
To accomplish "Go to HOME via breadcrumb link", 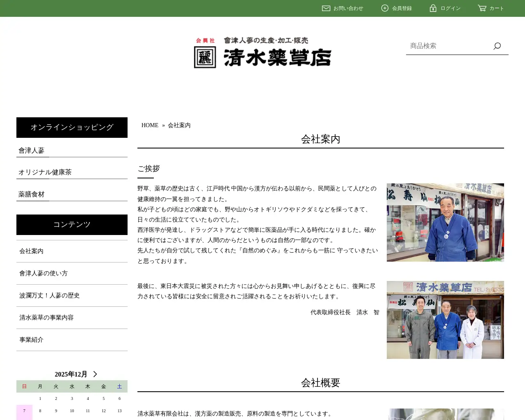I will point(150,125).
